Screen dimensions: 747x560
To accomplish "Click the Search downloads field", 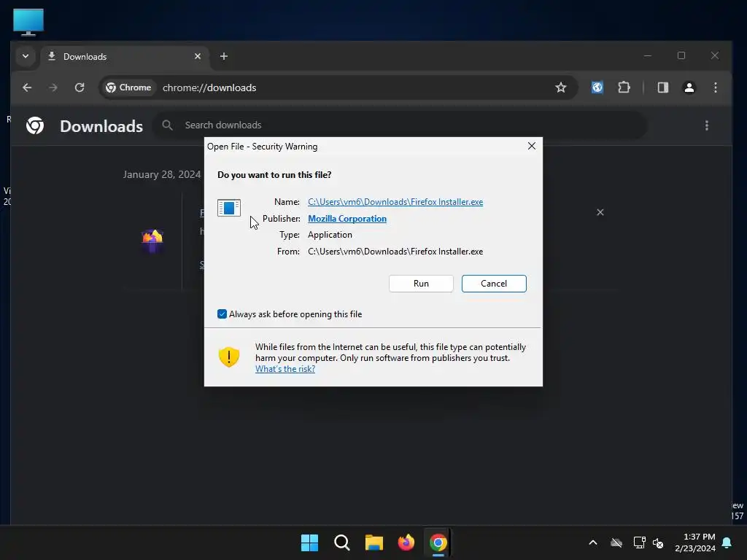I will click(x=400, y=125).
